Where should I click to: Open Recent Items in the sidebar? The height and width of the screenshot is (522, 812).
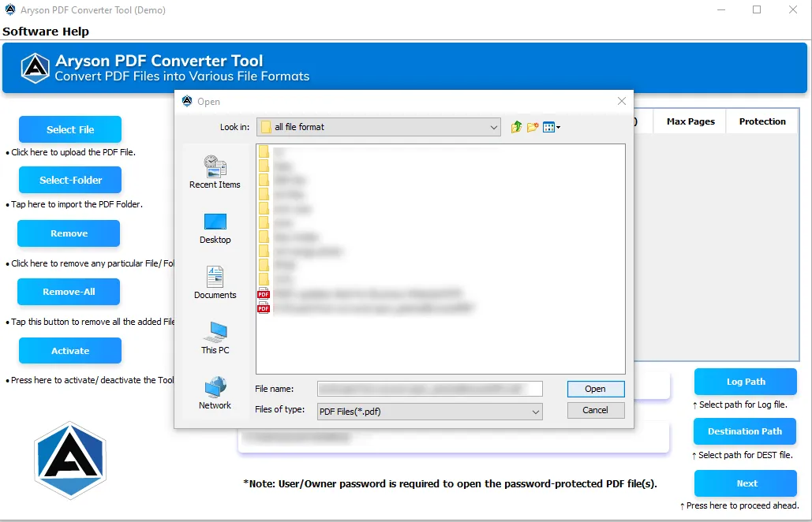tap(215, 173)
